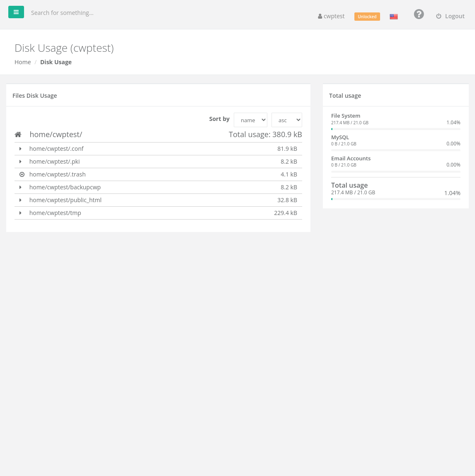Click the 81.9 kB size value

[x=287, y=149]
